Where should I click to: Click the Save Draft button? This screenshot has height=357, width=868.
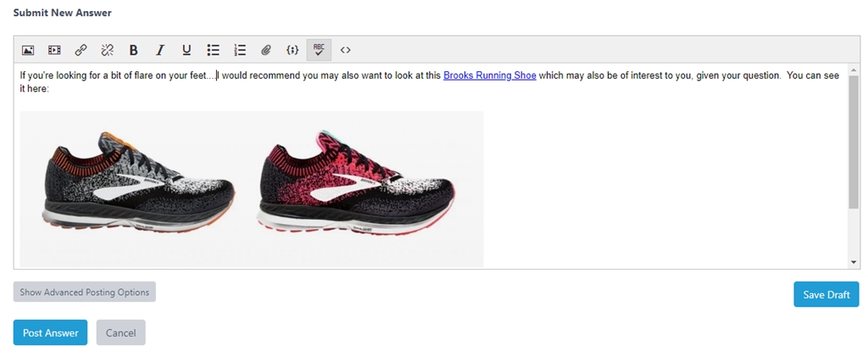click(826, 294)
